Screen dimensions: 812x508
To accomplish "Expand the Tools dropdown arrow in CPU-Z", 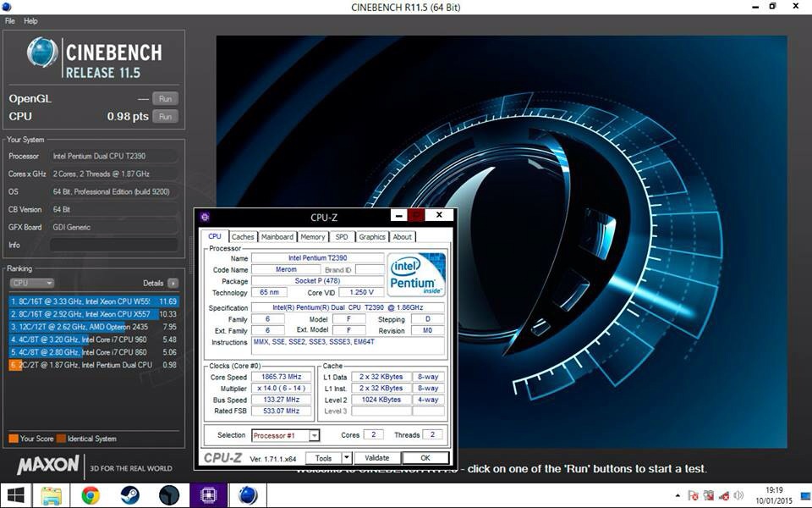I will pos(347,458).
